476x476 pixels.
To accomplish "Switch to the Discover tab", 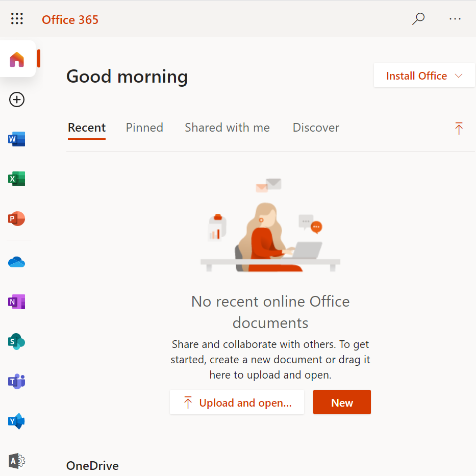I will pos(316,128).
